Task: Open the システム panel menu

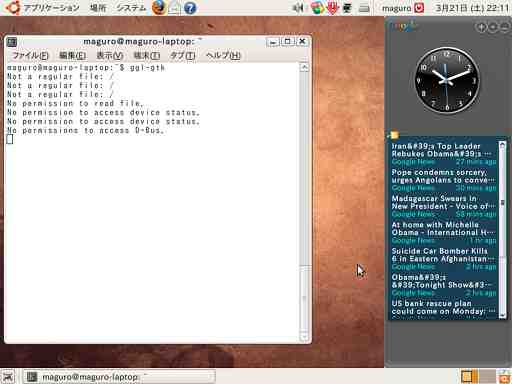Action: pyautogui.click(x=131, y=8)
